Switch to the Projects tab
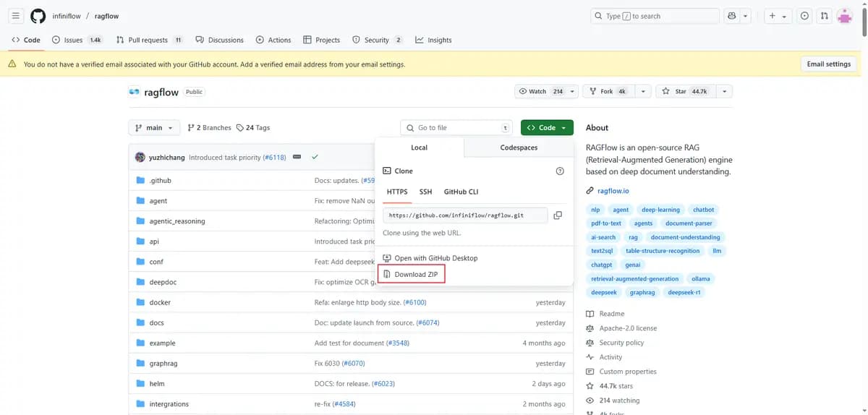This screenshot has height=415, width=868. [x=322, y=40]
